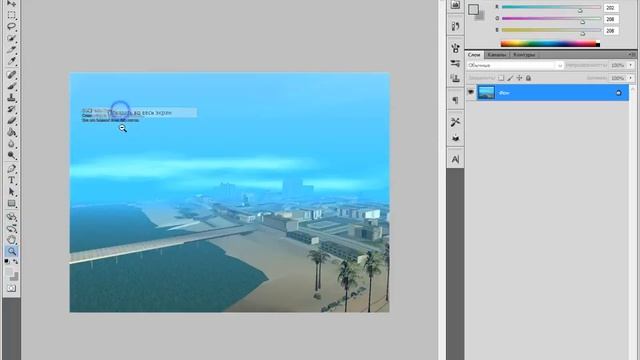Select the Blur tool
This screenshot has height=360, width=640.
[x=11, y=144]
